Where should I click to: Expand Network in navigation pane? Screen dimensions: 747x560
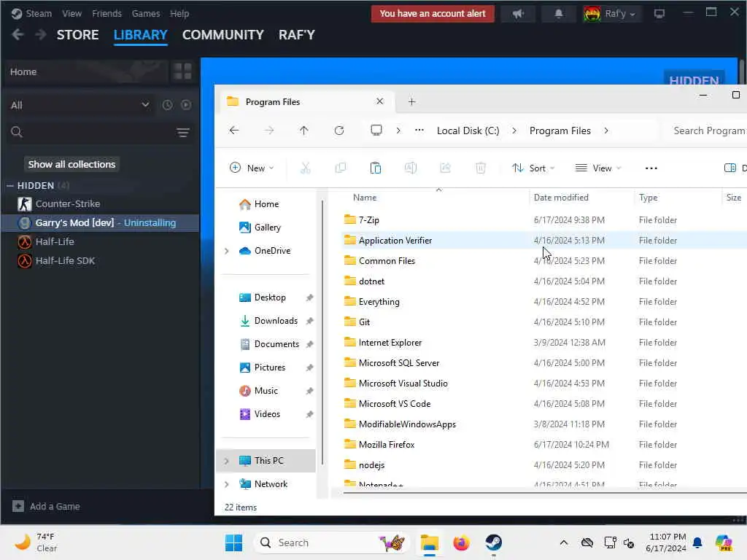[x=227, y=484]
